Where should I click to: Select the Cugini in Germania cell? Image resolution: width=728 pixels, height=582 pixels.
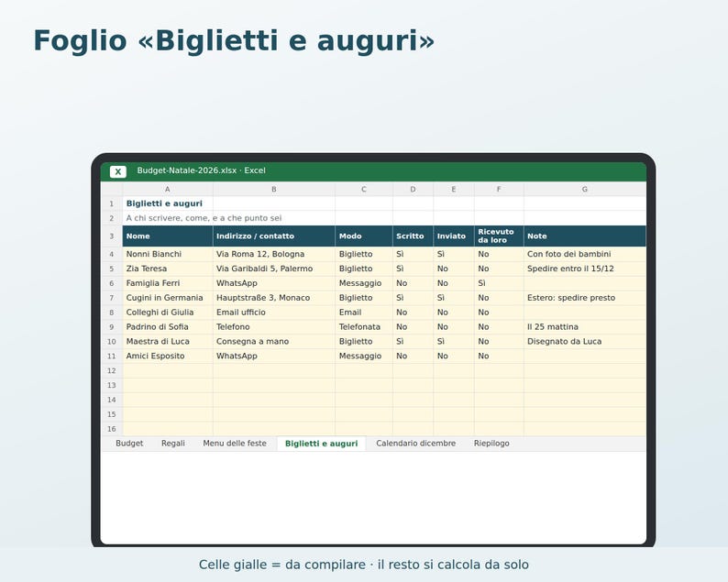coord(168,298)
